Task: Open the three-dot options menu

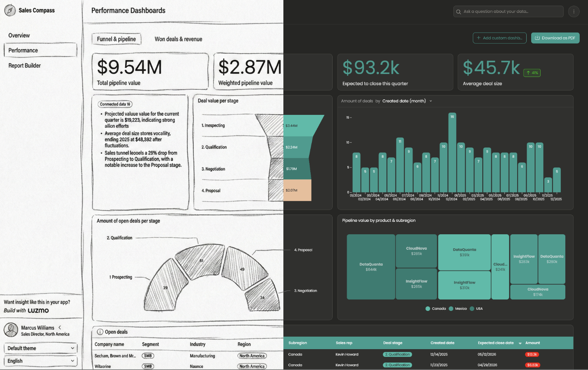Action: click(x=574, y=11)
